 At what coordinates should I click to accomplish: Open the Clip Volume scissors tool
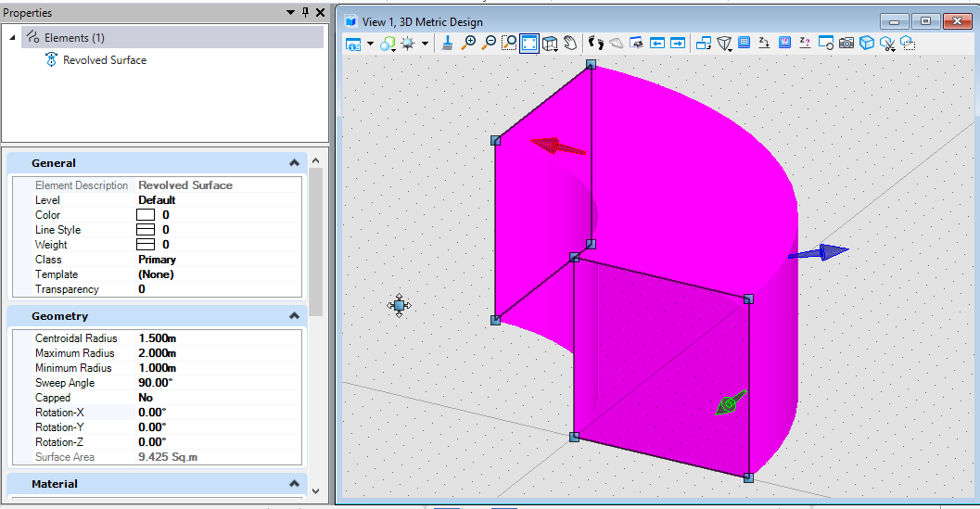tap(887, 44)
